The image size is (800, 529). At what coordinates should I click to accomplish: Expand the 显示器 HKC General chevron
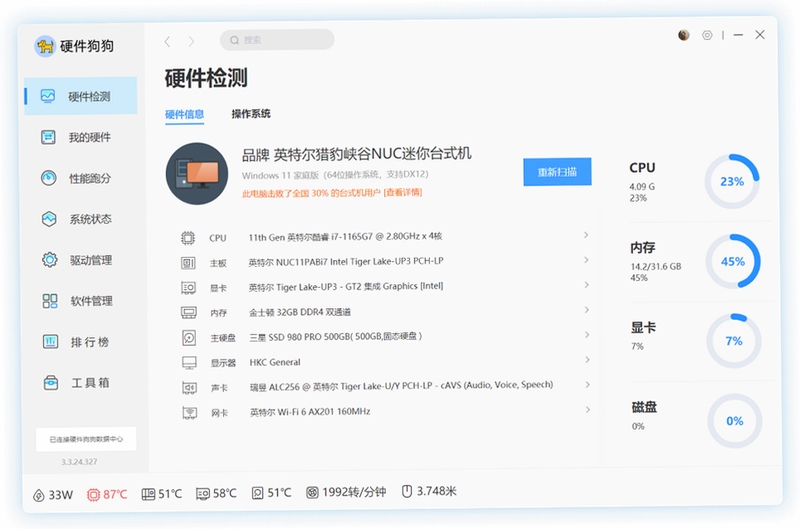point(587,360)
